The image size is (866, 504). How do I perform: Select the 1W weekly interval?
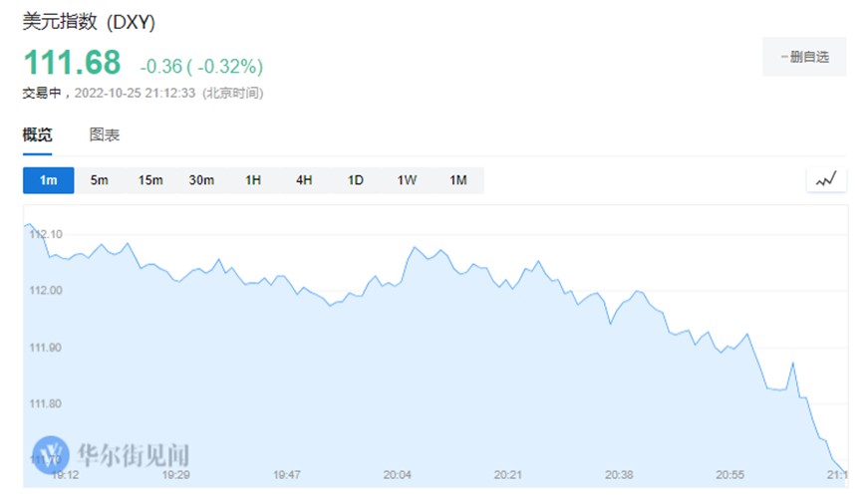tap(407, 180)
